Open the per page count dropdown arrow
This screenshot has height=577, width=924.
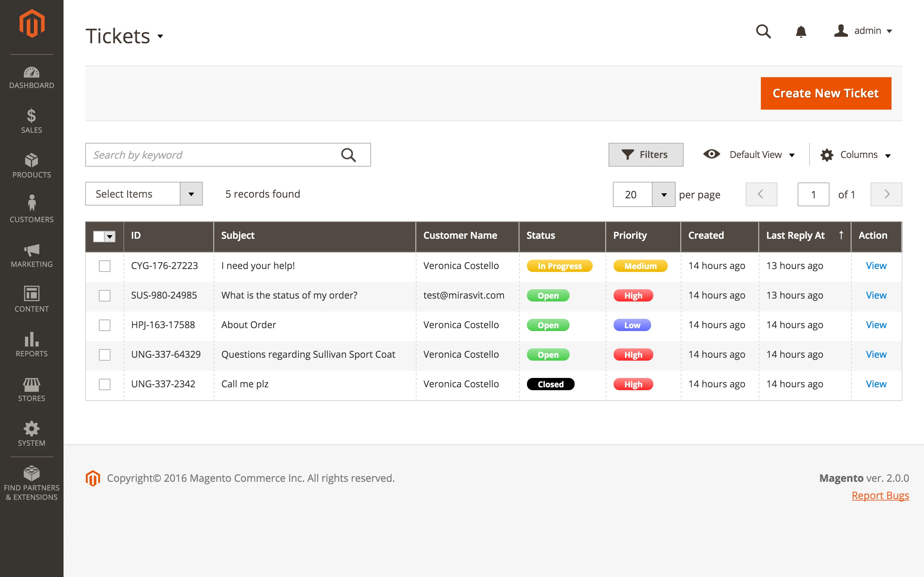664,195
